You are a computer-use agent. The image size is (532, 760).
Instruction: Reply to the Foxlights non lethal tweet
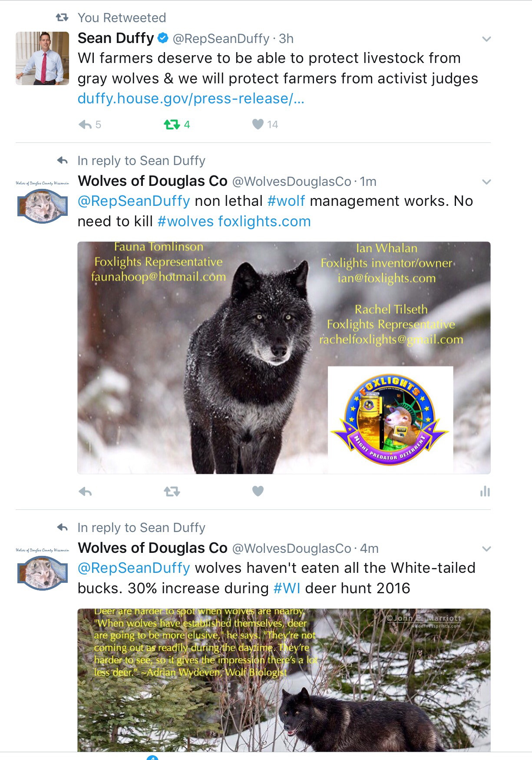point(85,492)
